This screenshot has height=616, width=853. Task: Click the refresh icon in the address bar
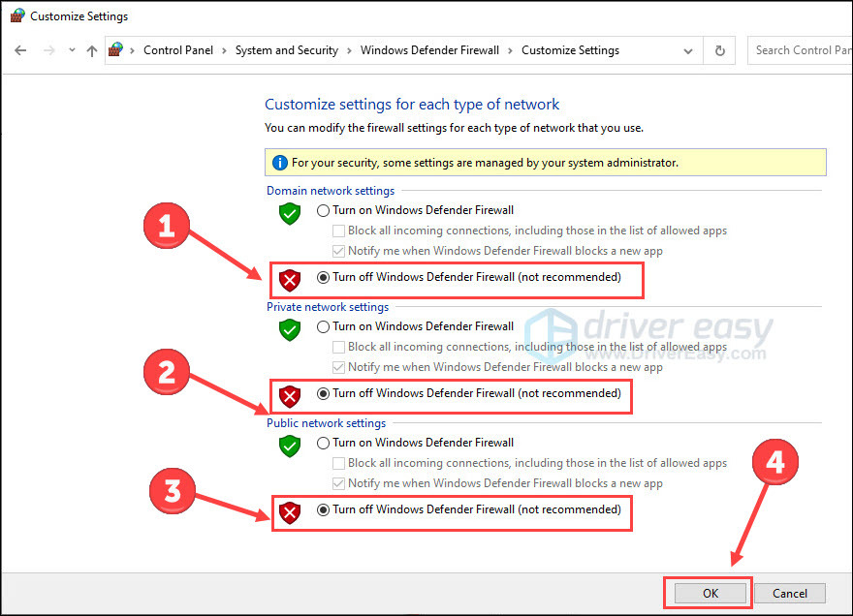click(x=719, y=49)
